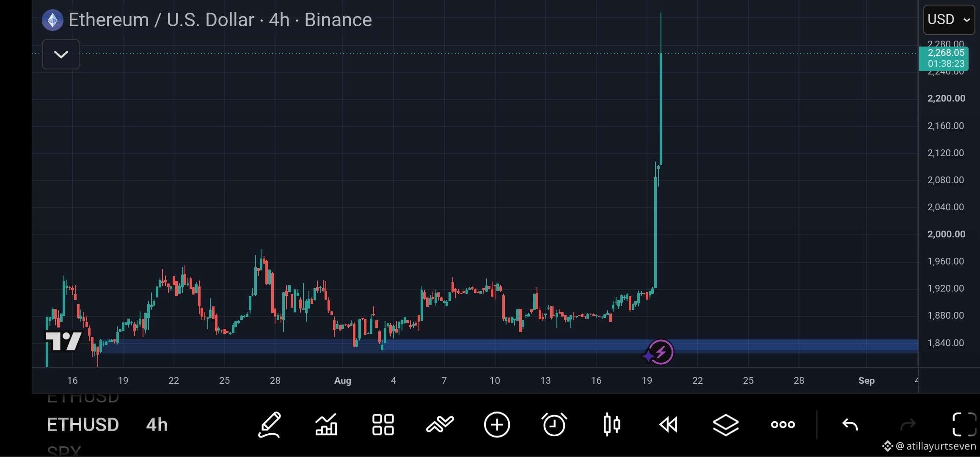Undo the last chart action
Viewport: 980px width, 457px height.
pyautogui.click(x=850, y=424)
